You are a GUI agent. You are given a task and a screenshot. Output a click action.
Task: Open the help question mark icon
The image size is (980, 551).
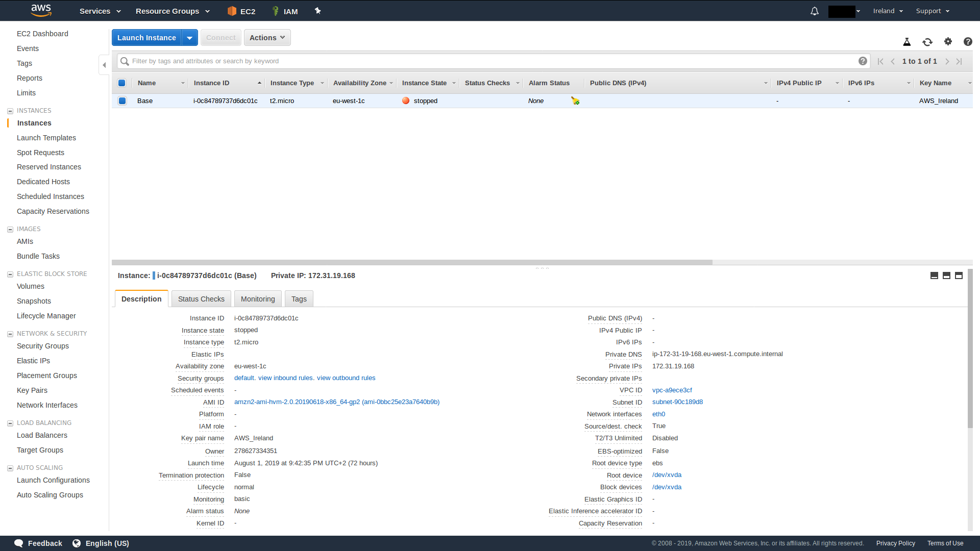point(968,42)
